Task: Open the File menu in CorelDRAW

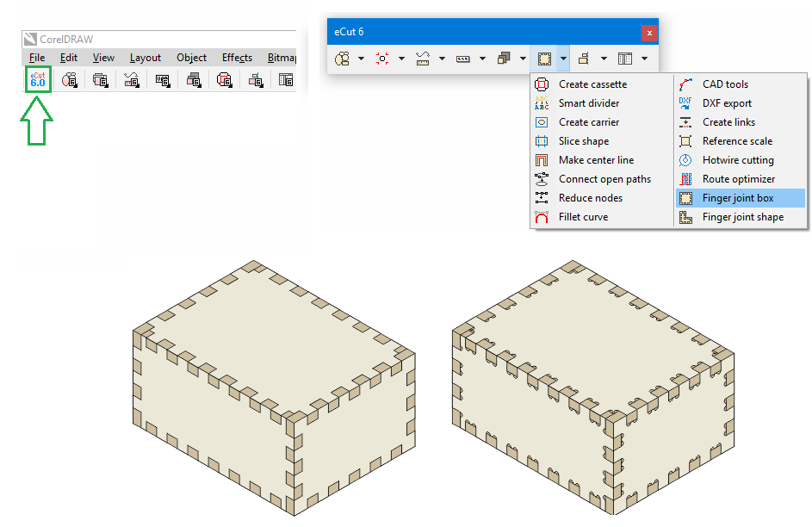Action: pyautogui.click(x=37, y=58)
